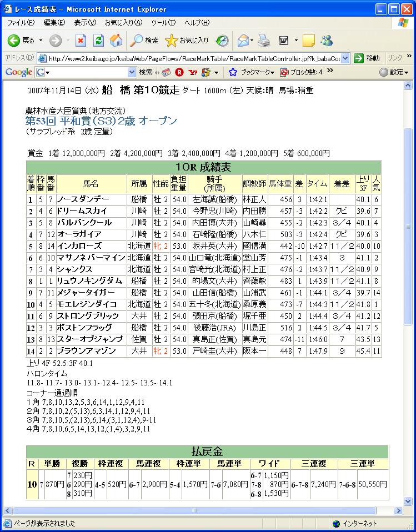Open the ファイル(F) menu
This screenshot has height=532, width=416.
pos(21,23)
